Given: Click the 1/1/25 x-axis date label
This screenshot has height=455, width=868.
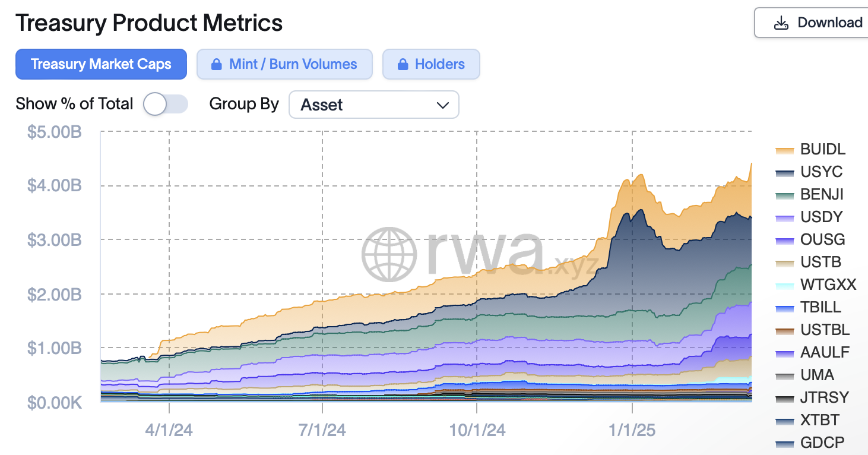Looking at the screenshot, I should pos(632,429).
